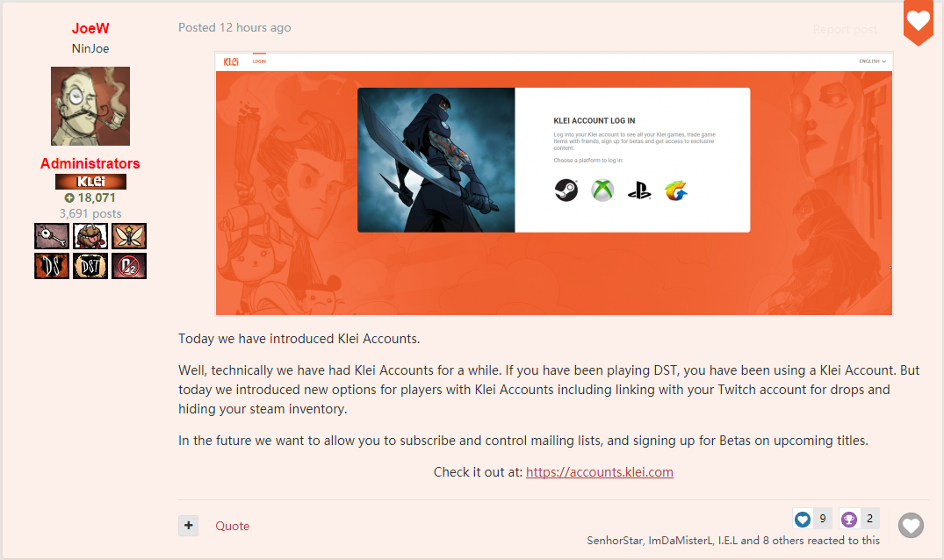The image size is (944, 560).
Task: Toggle the grey heart react button
Action: [911, 526]
